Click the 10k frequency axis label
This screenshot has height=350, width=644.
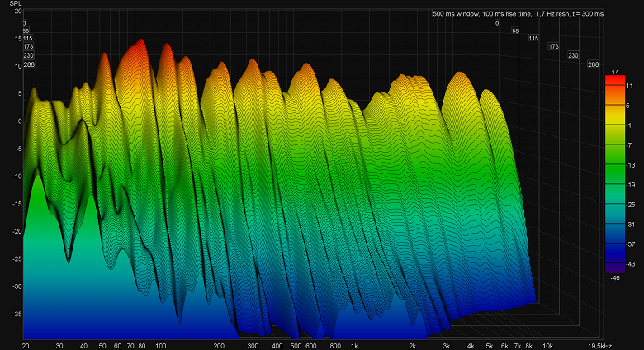click(547, 346)
